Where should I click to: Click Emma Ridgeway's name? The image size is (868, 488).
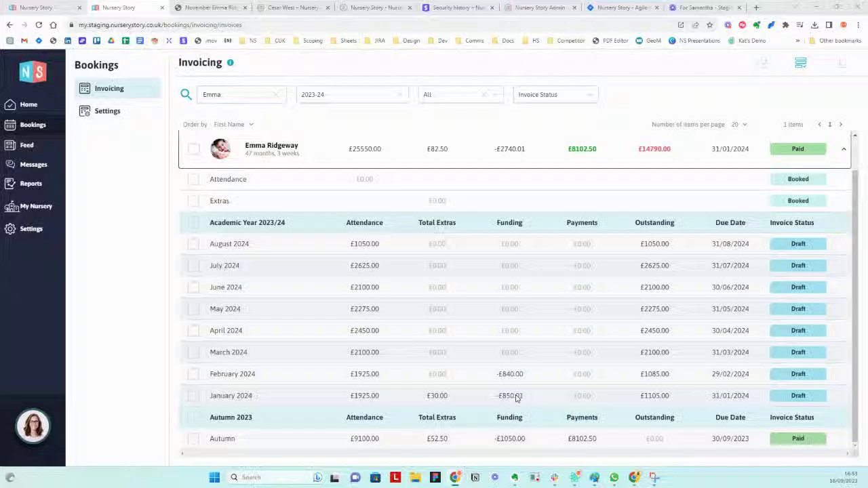point(271,145)
